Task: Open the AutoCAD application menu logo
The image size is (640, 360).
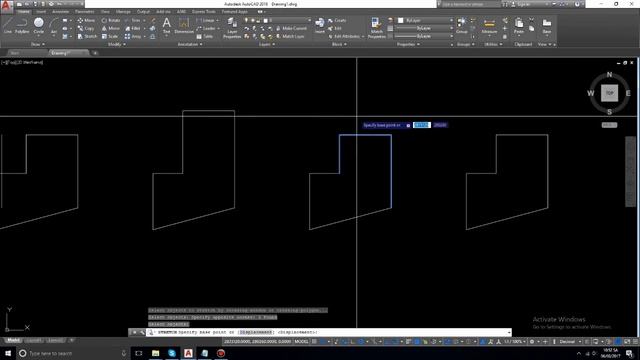Action: click(x=6, y=7)
